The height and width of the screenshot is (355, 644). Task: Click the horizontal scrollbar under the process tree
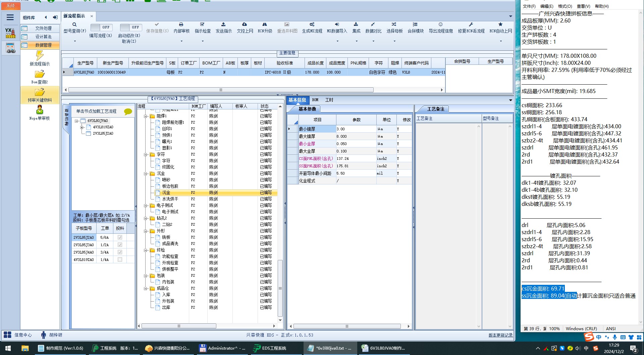(x=179, y=326)
